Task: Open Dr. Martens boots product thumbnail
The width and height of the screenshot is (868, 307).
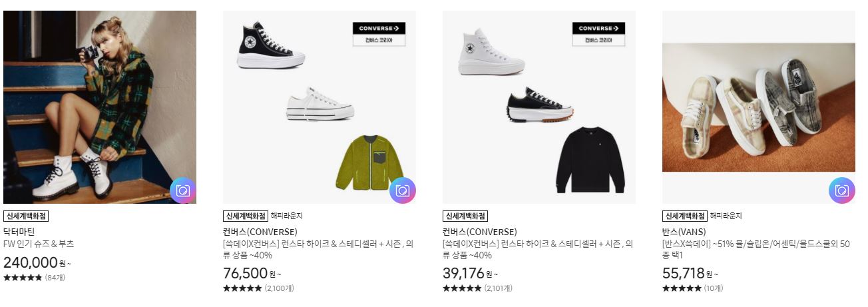Action: tap(100, 107)
